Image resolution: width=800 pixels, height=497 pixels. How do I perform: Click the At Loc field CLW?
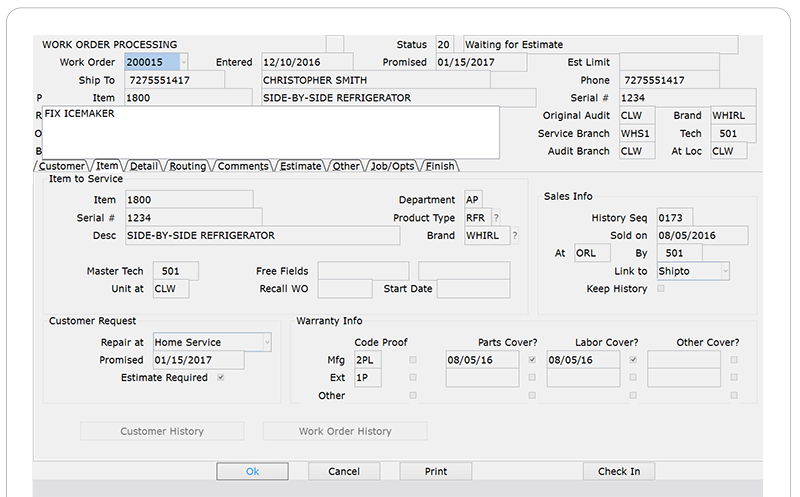[729, 152]
